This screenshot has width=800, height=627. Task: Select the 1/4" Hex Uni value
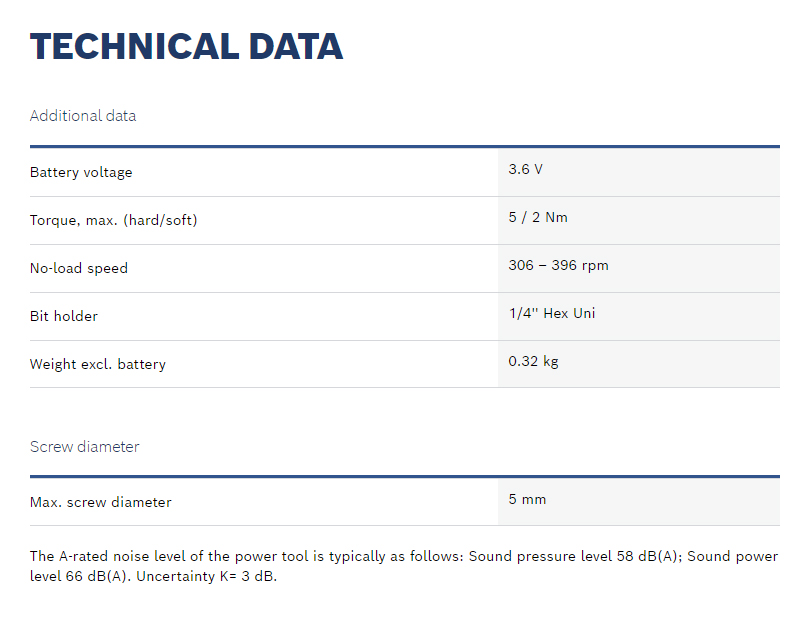pyautogui.click(x=552, y=313)
